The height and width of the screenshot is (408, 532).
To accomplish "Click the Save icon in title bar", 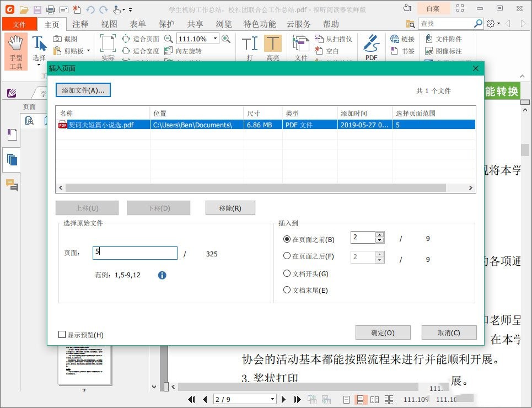I will pos(37,9).
